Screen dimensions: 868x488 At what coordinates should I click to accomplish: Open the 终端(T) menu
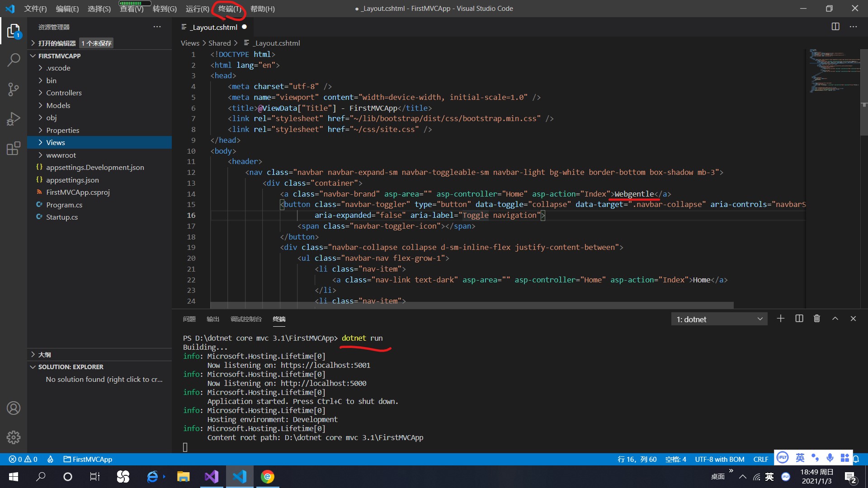pos(229,9)
